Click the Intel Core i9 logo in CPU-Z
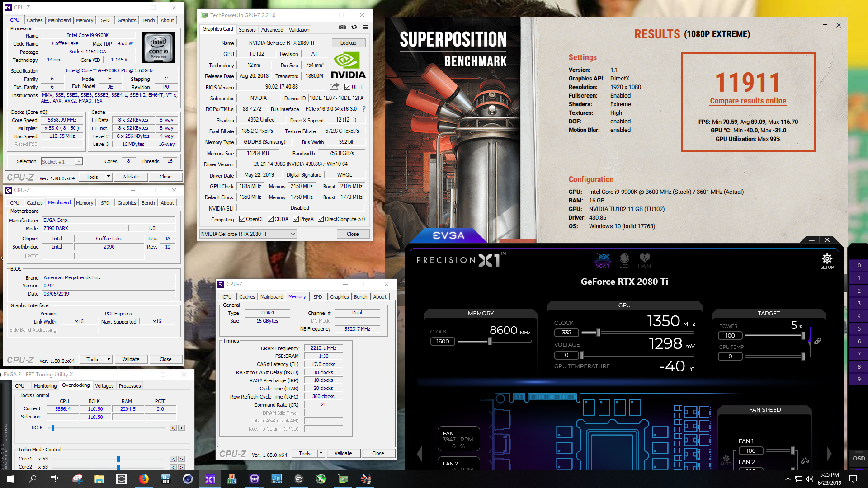868x488 pixels. point(159,47)
